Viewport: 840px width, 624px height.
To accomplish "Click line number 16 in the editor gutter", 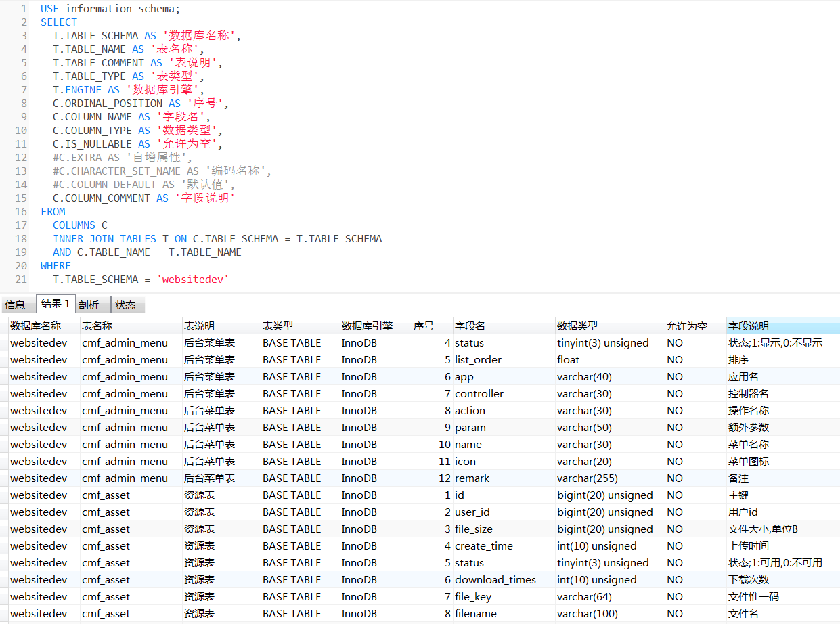I will coord(21,212).
